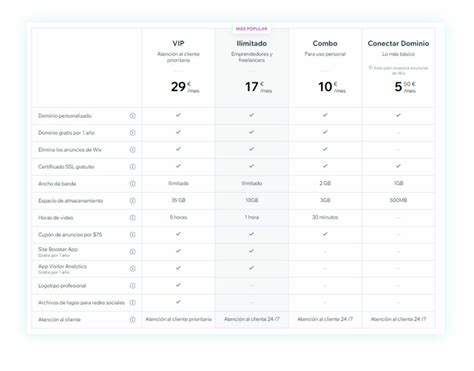Click Conectar Dominio checkmark for Certificado SSL
474x371 pixels.
pos(398,166)
